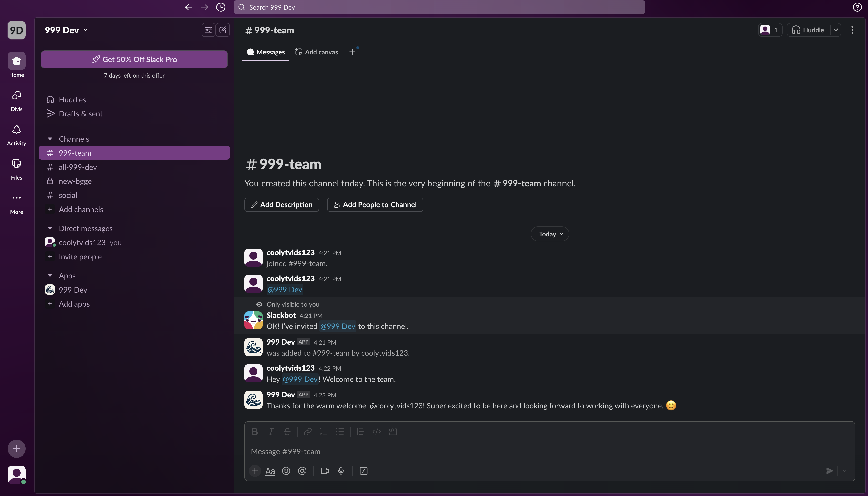Click the @999 Dev mention in Slackbot message

coord(337,326)
